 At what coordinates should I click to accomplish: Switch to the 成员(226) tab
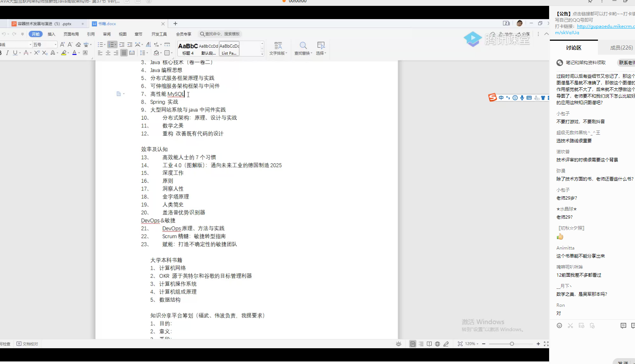coord(621,48)
